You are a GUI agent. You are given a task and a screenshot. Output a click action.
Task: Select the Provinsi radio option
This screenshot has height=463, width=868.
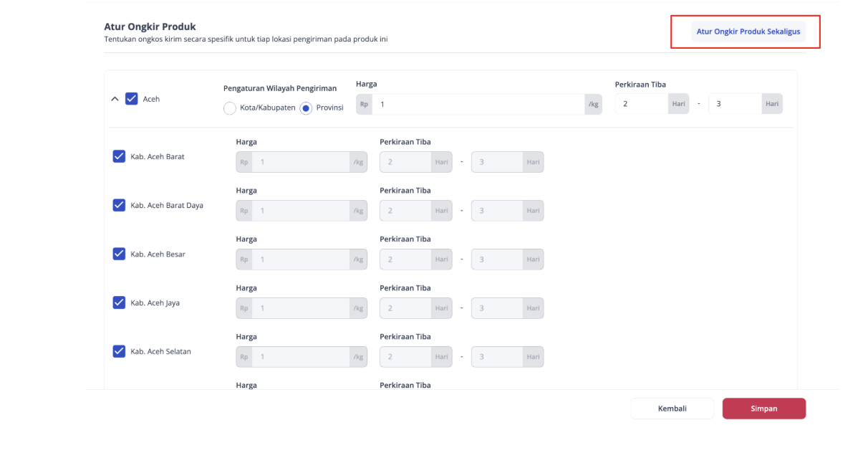pyautogui.click(x=306, y=108)
